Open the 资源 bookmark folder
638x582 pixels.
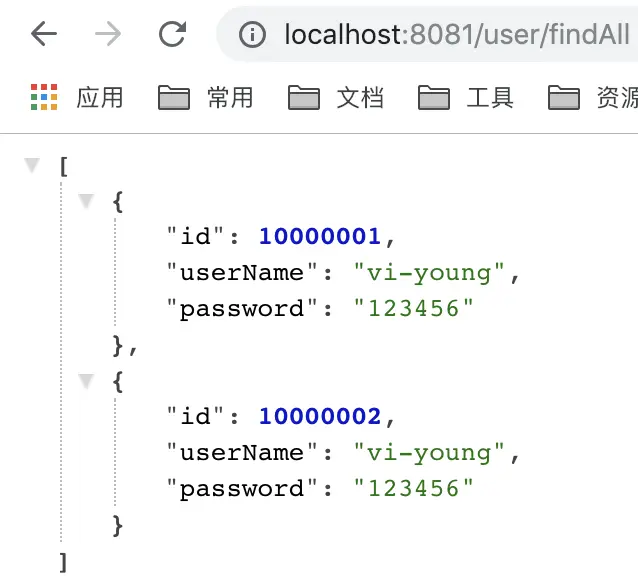point(592,98)
